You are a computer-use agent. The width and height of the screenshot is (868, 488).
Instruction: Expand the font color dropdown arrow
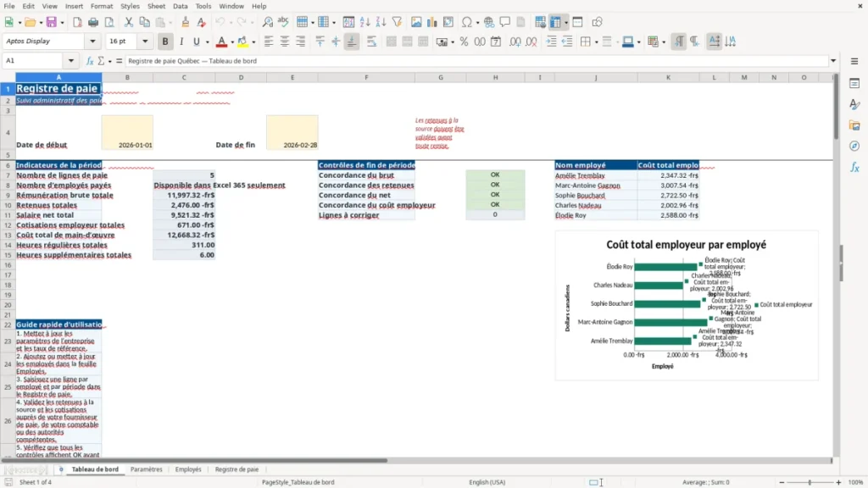[232, 42]
